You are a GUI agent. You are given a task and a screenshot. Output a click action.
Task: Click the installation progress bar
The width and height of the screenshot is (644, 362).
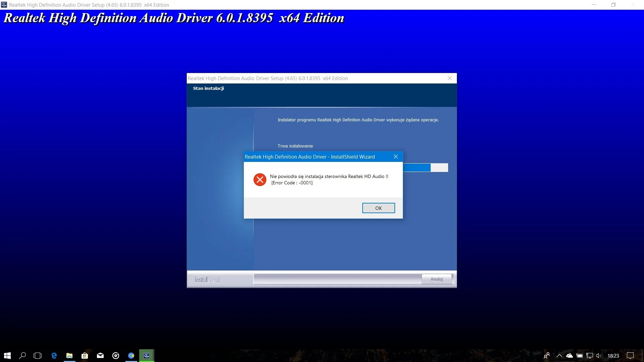pyautogui.click(x=425, y=168)
